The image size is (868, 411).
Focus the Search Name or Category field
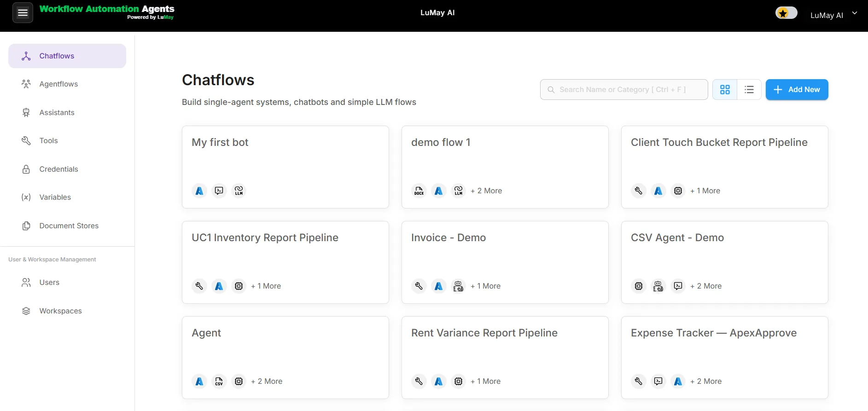click(x=624, y=89)
